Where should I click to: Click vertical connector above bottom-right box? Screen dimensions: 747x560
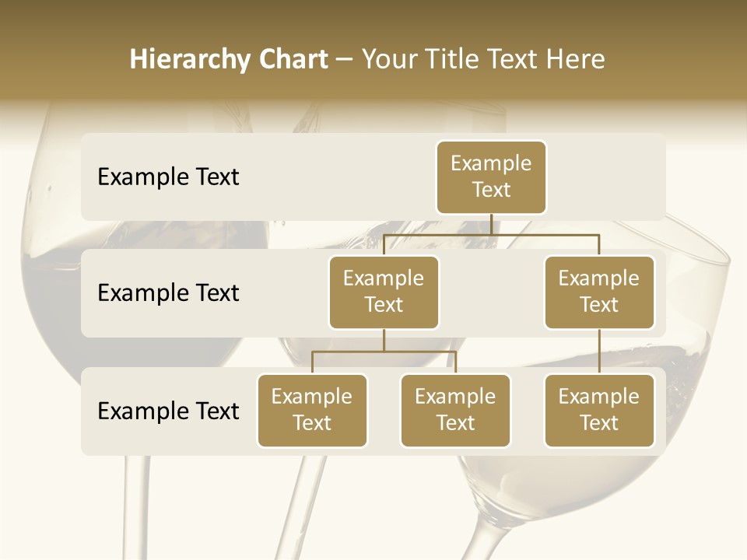coord(599,352)
